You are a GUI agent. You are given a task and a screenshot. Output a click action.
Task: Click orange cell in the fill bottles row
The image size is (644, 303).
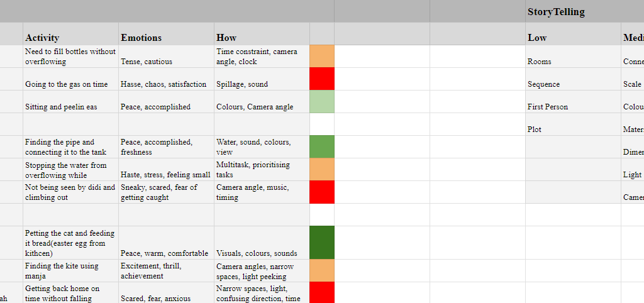[322, 57]
